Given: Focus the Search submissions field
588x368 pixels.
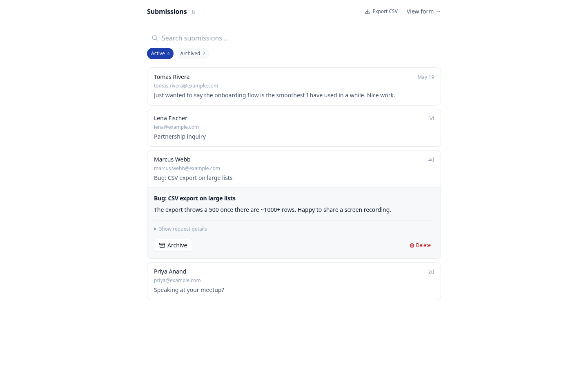Looking at the screenshot, I should tap(294, 38).
